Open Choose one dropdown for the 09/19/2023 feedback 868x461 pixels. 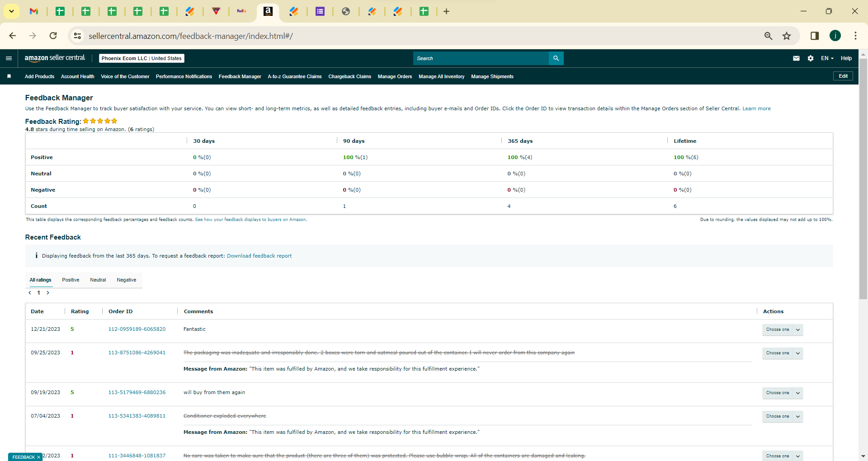click(x=783, y=393)
